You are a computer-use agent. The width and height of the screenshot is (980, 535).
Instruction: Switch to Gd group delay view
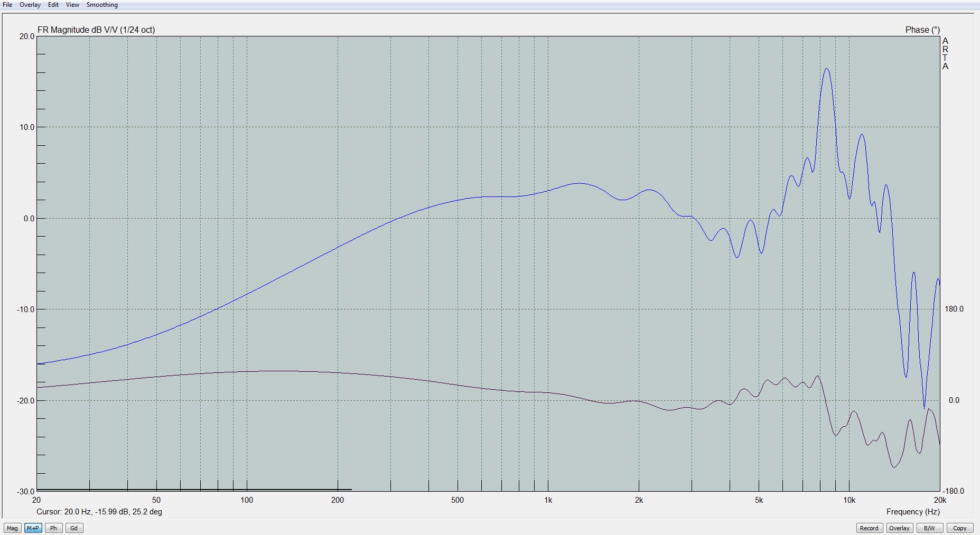(74, 528)
